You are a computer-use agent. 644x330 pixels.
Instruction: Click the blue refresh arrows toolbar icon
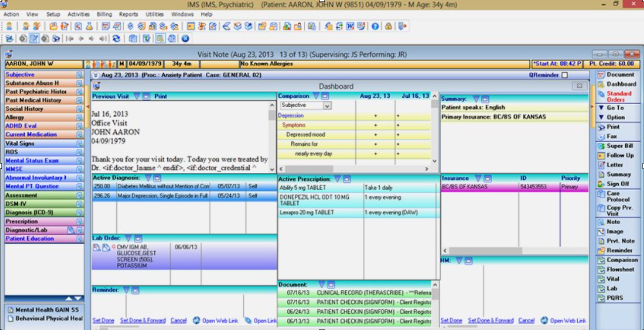coord(116,39)
